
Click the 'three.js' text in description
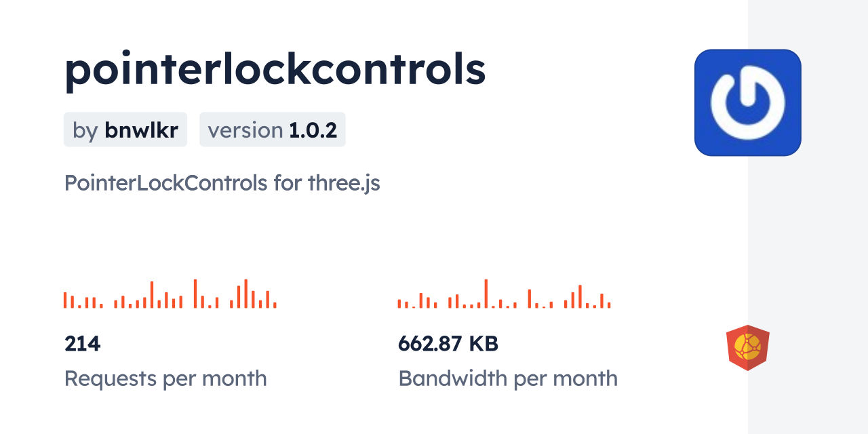pos(344,183)
